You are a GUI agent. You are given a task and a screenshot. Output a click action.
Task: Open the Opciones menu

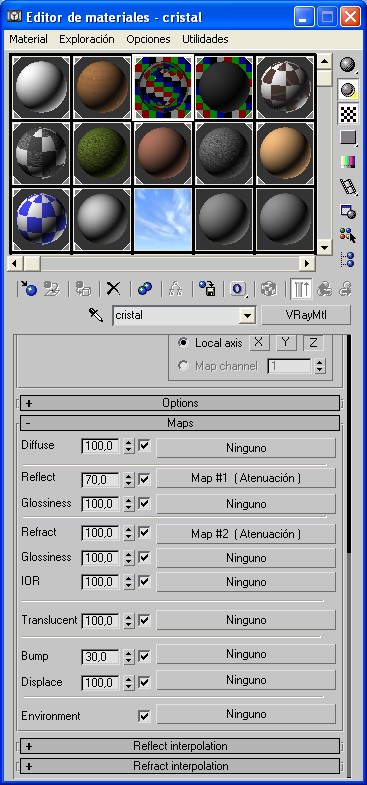click(148, 39)
